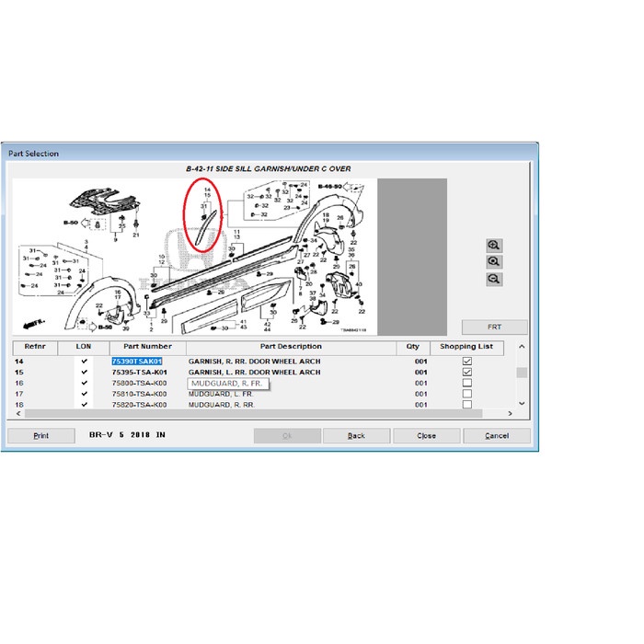Click the parts list scroll-down arrow
The image size is (644, 644).
tap(522, 403)
